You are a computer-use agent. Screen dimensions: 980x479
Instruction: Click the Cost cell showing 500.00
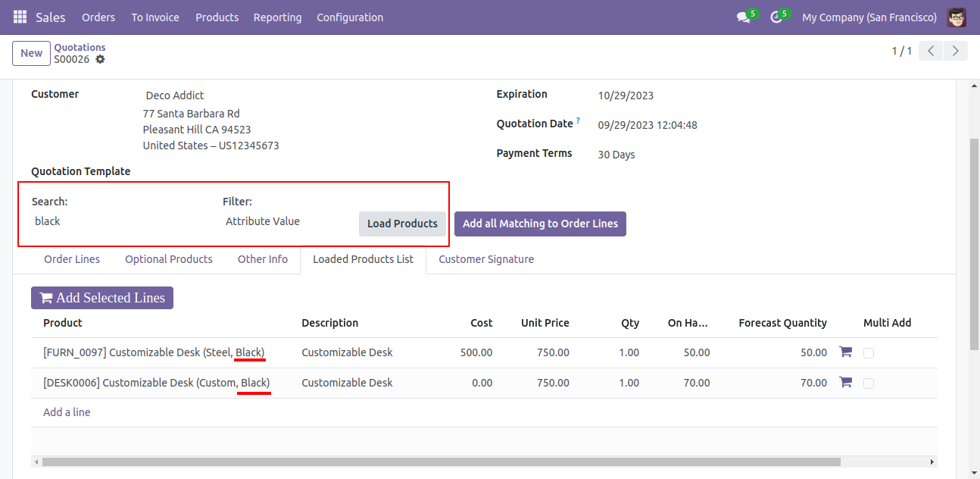476,352
